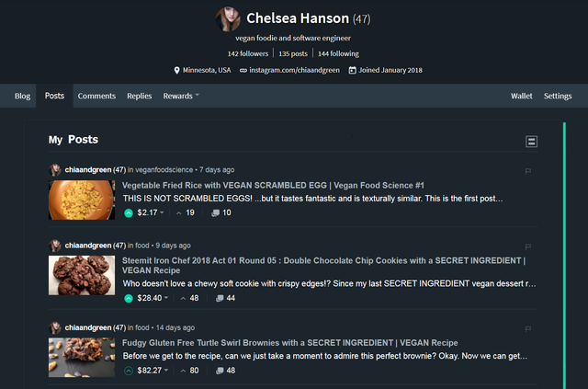View the 144 following list
Viewport: 588px width, 389px height.
coord(338,53)
